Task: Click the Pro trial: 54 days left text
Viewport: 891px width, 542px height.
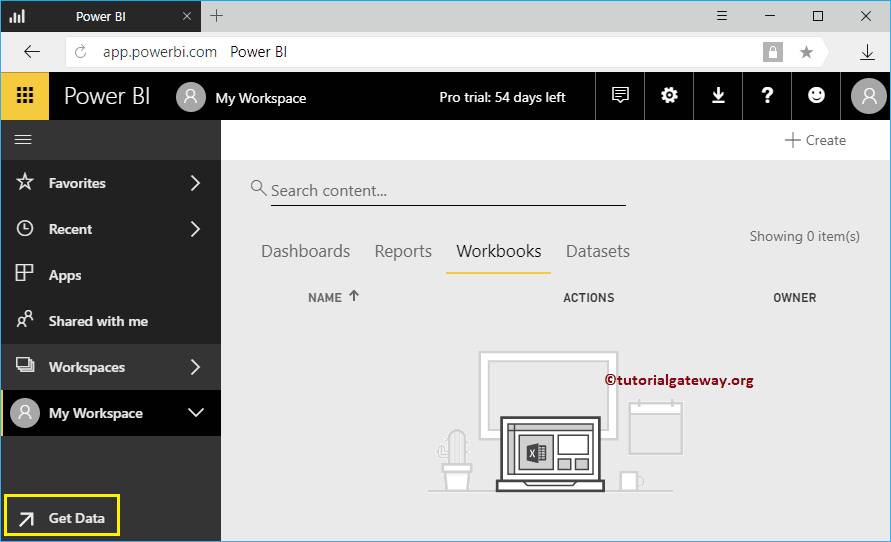Action: click(x=502, y=97)
